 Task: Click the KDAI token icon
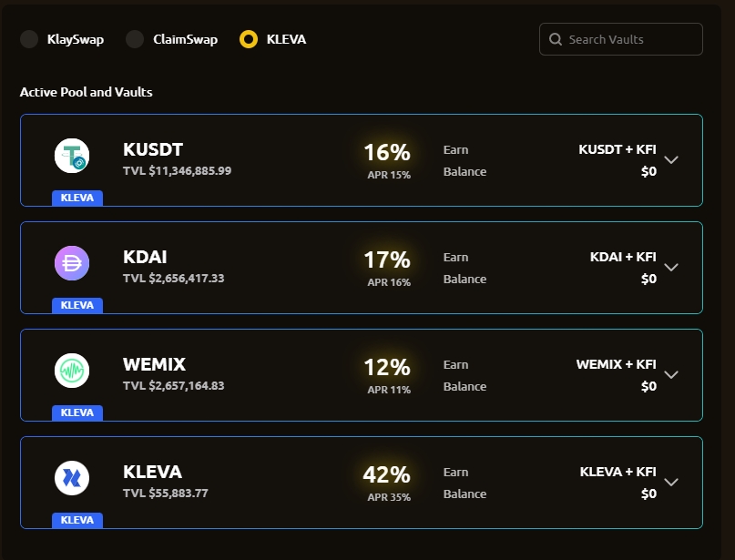pyautogui.click(x=72, y=263)
